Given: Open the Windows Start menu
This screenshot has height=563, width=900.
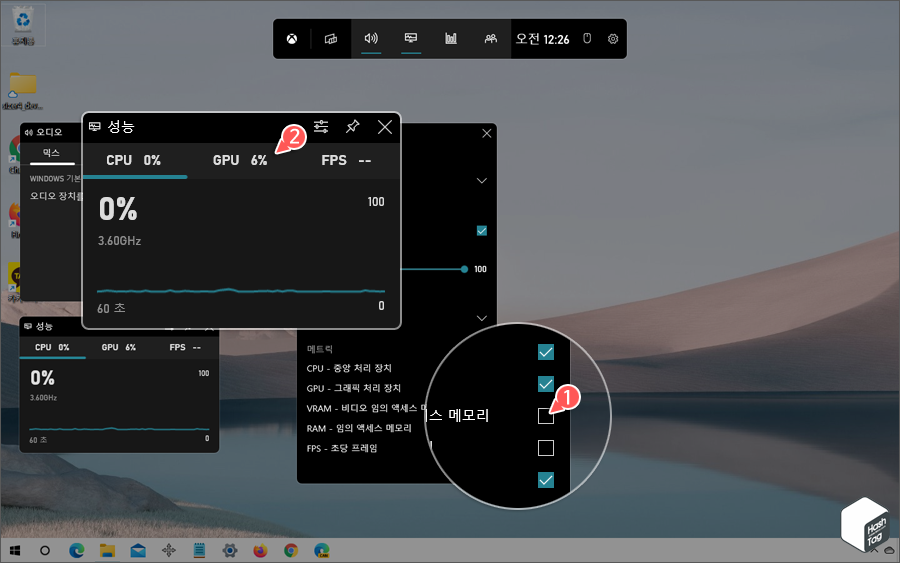Looking at the screenshot, I should (15, 551).
